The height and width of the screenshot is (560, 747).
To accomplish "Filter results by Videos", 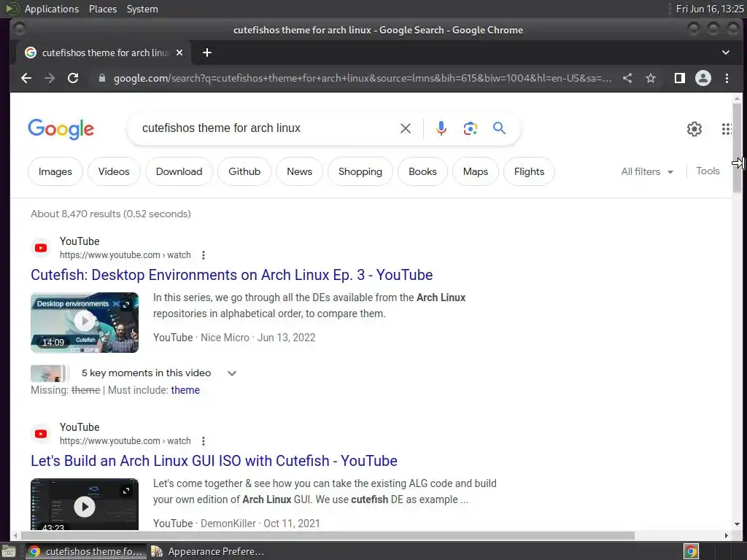I will tap(114, 171).
